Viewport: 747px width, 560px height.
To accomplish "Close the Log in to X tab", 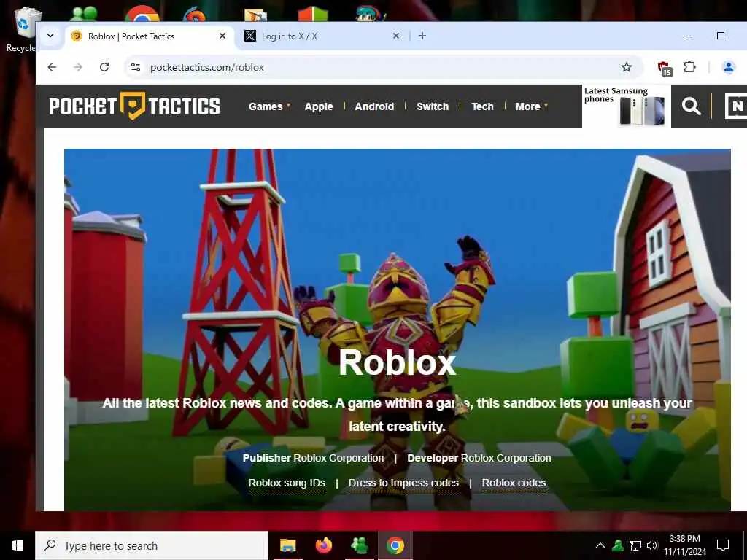I will coord(396,36).
